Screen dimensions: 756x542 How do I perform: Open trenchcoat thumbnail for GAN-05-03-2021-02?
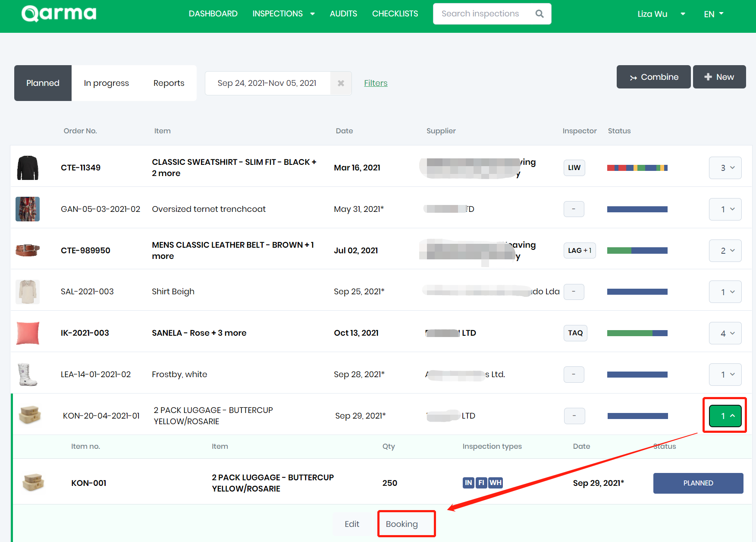coord(28,209)
